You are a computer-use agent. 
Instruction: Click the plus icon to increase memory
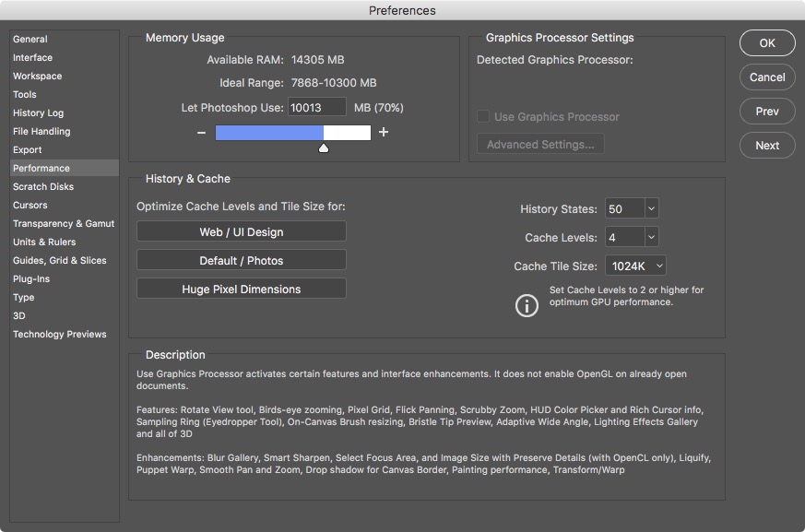[384, 133]
